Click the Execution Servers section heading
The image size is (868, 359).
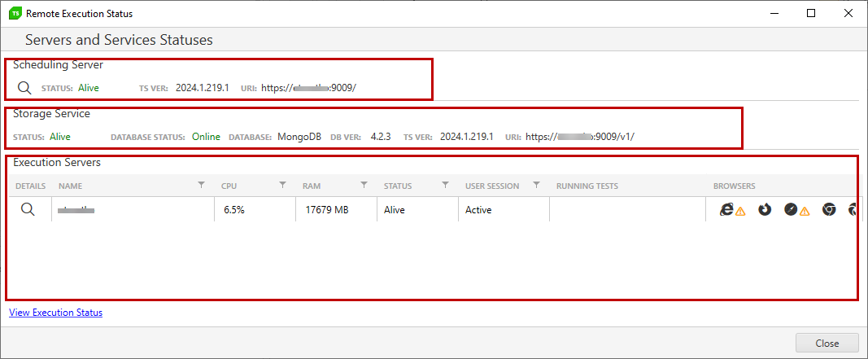[56, 162]
